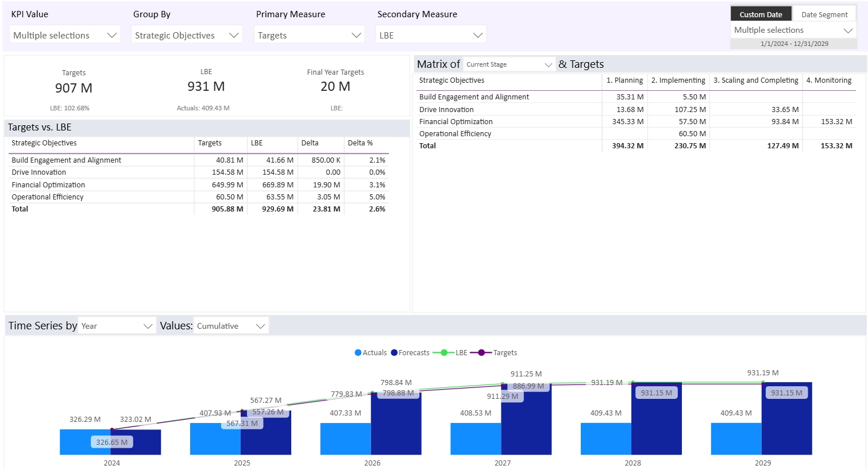The width and height of the screenshot is (868, 469).
Task: Click the 20 M Final Year Targets card
Action: point(335,87)
